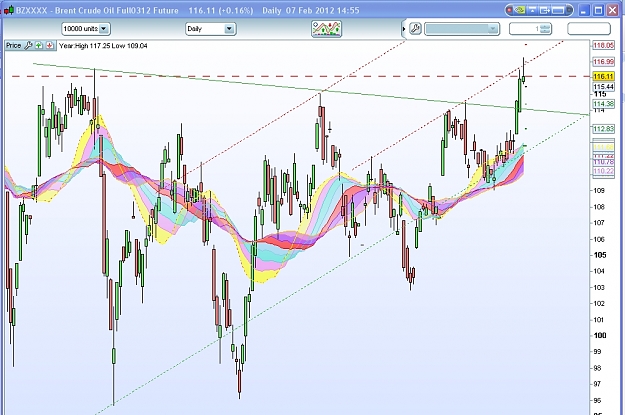Viewport: 625px width, 415px height.
Task: Click the empty input field at toolbar right
Action: tap(589, 29)
